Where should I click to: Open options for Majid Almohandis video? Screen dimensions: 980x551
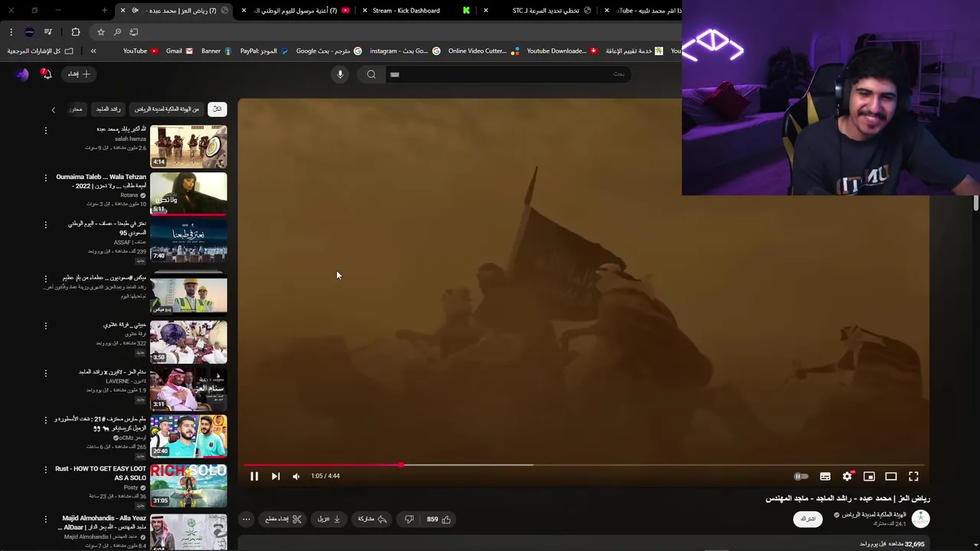(45, 519)
